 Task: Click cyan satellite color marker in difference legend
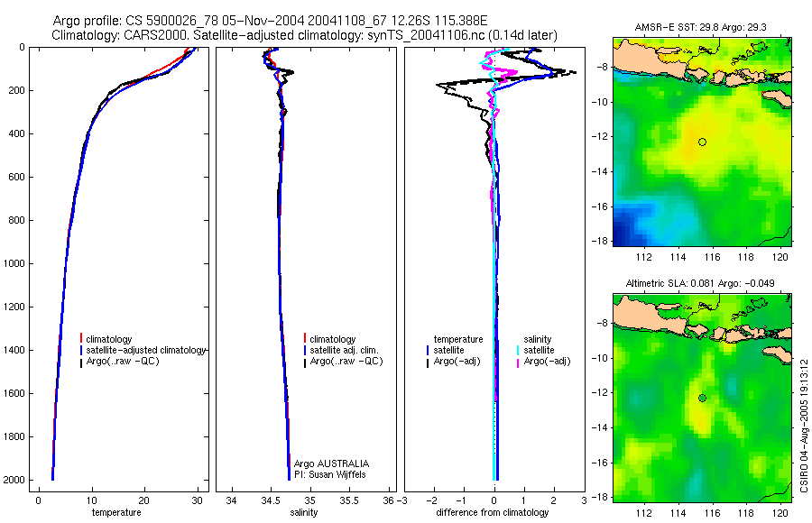pos(518,351)
